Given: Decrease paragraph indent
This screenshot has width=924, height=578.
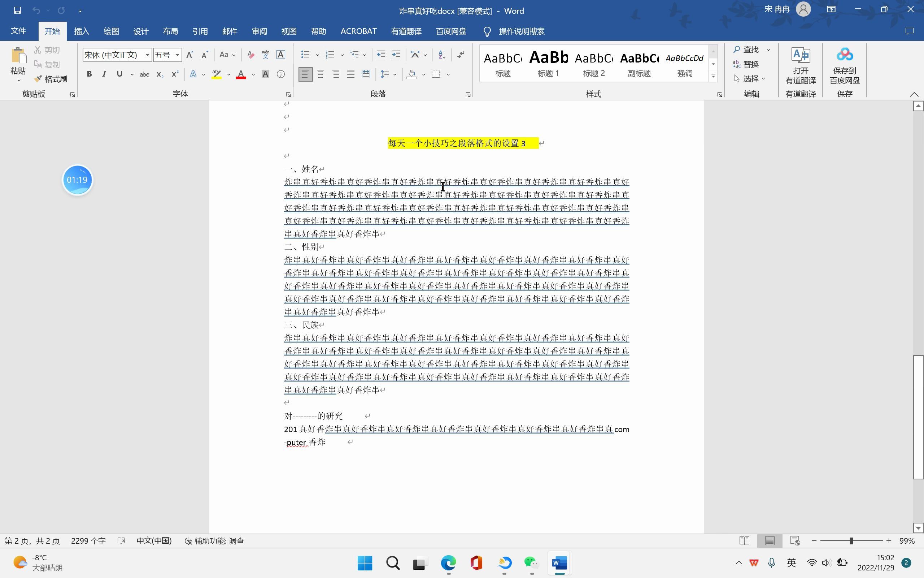Looking at the screenshot, I should pos(381,55).
